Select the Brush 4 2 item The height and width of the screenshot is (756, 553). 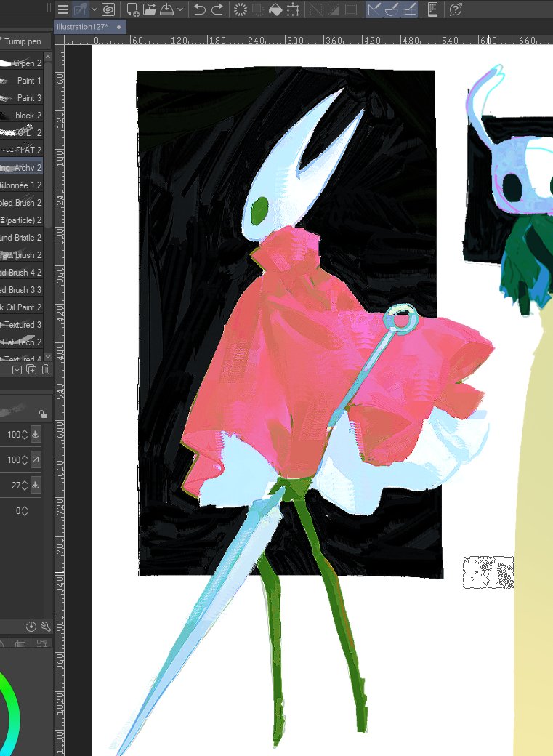(x=21, y=273)
